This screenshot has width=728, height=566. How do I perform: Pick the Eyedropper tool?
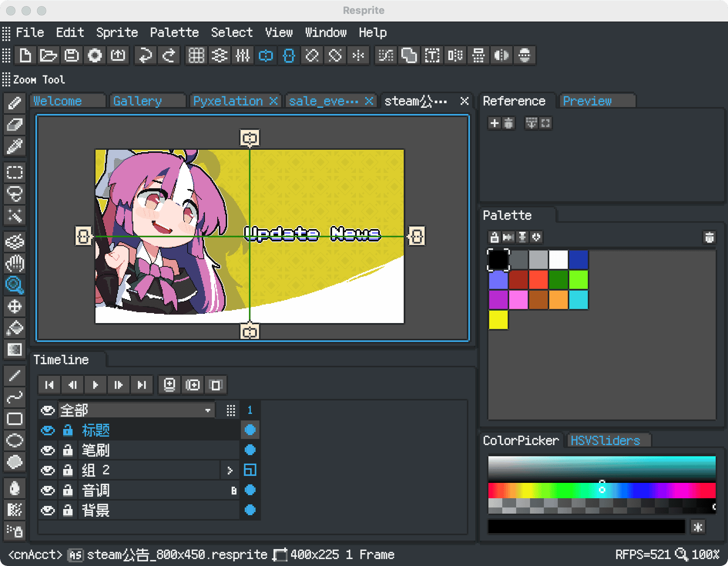click(x=15, y=147)
